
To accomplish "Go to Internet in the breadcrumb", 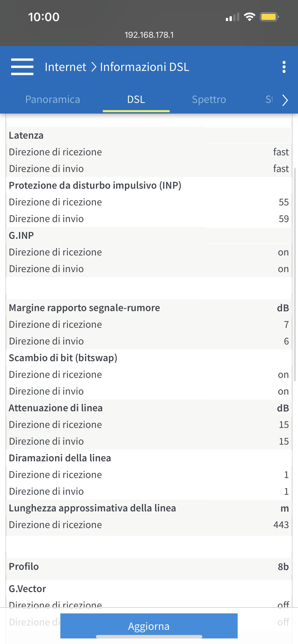I will tap(65, 67).
